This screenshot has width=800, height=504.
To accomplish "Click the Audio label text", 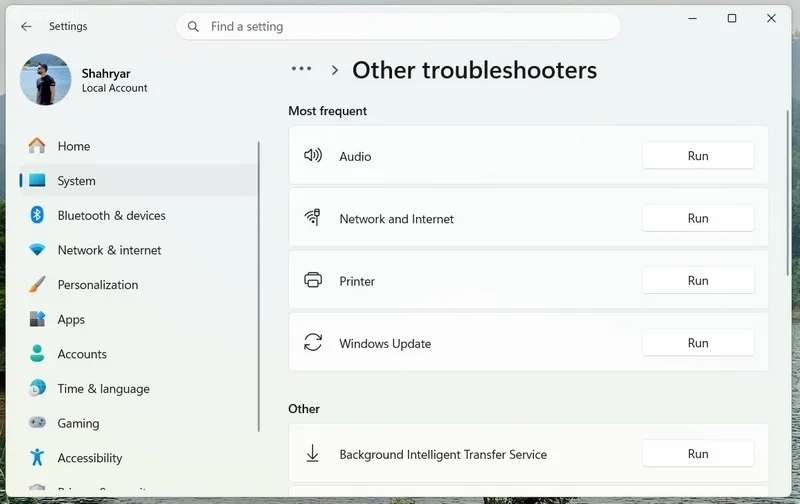I will point(355,157).
